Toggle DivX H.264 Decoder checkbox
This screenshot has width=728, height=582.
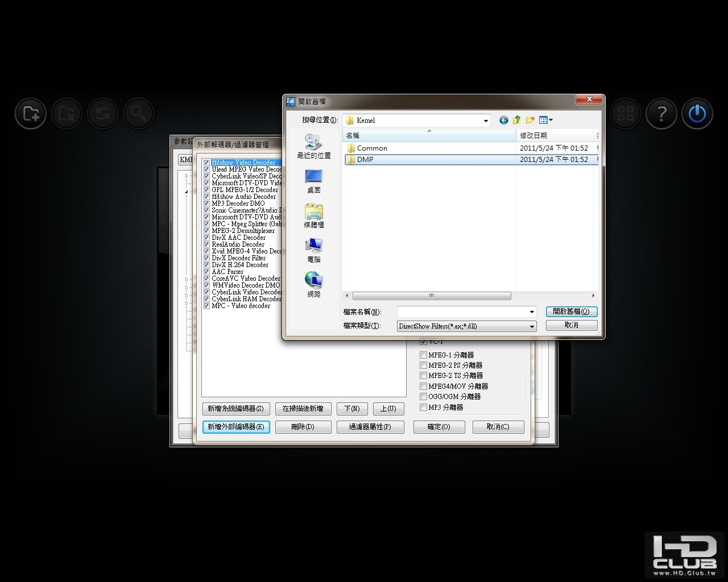pos(207,265)
